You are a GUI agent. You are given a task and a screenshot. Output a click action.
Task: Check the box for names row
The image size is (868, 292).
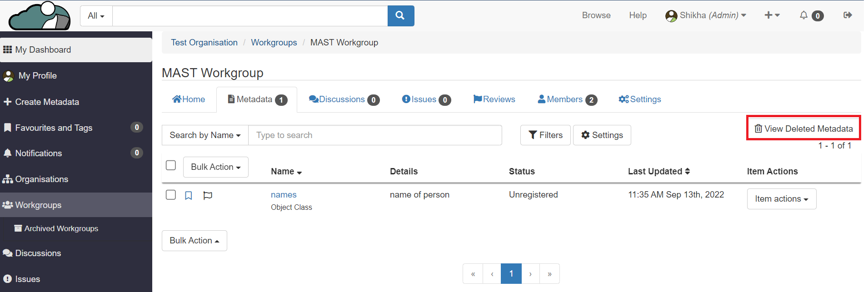click(x=171, y=195)
